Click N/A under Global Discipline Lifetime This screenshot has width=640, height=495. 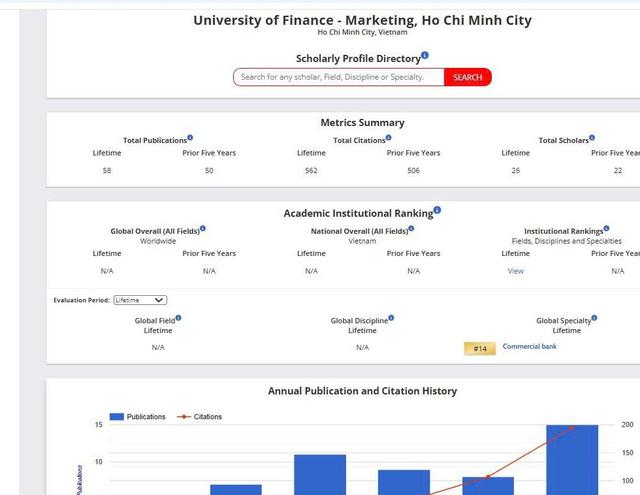[x=362, y=348]
